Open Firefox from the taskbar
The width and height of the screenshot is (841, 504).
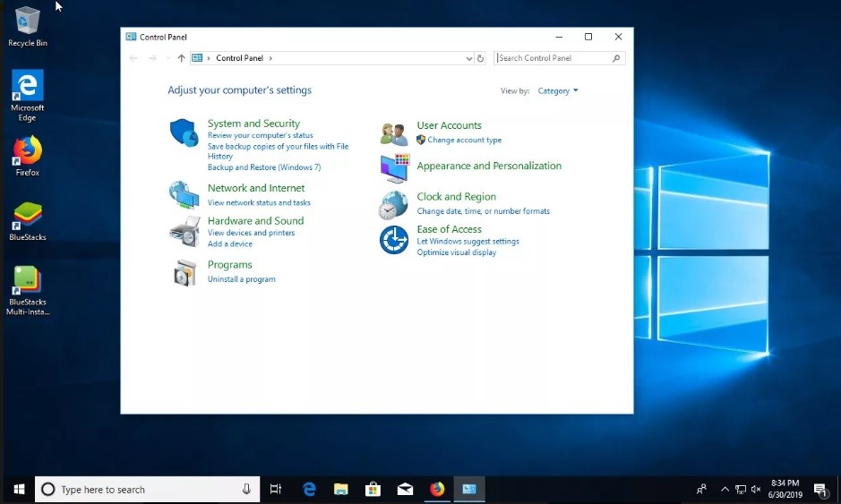[437, 489]
